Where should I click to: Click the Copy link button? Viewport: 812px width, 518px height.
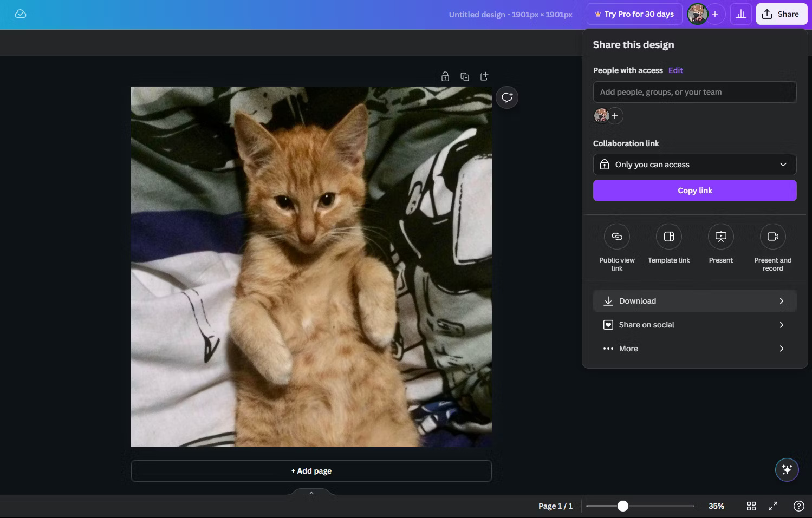coord(695,191)
